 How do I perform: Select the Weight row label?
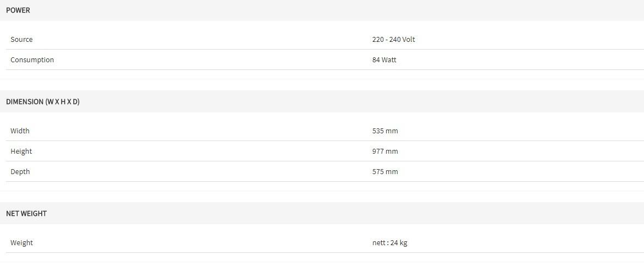tap(21, 243)
